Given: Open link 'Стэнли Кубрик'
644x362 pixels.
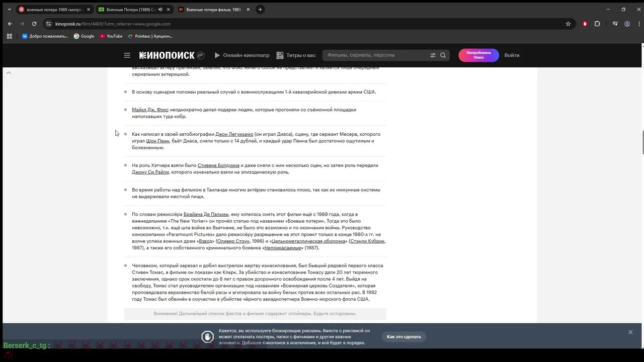Looking at the screenshot, I should click(367, 241).
